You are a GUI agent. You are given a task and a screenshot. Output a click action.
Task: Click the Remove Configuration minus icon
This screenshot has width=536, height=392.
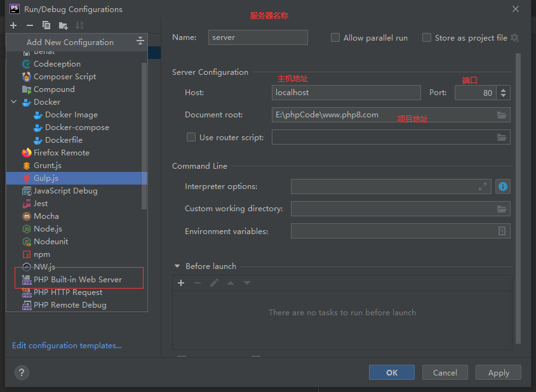tap(30, 25)
